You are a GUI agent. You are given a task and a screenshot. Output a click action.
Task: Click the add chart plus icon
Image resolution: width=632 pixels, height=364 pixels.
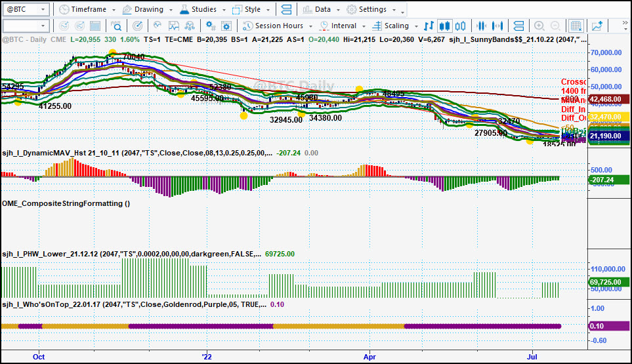(597, 26)
